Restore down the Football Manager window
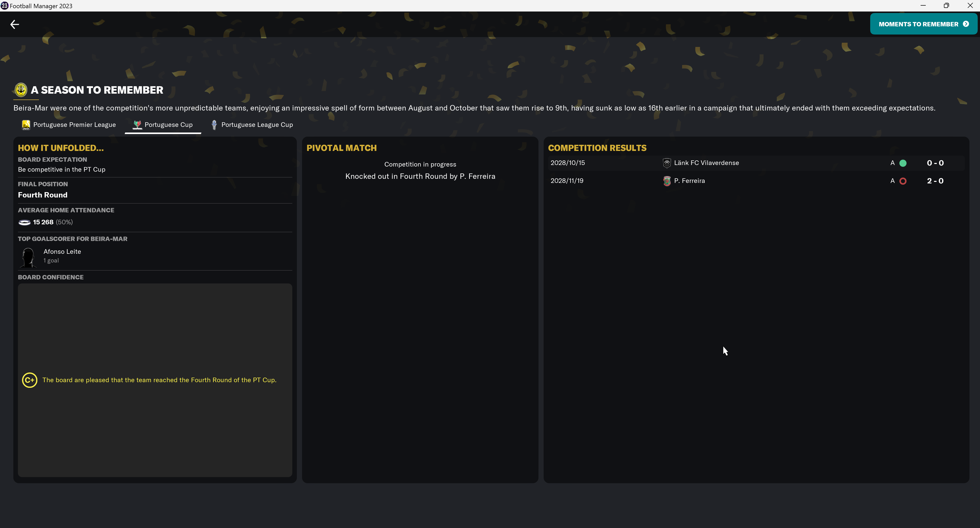 coord(946,5)
